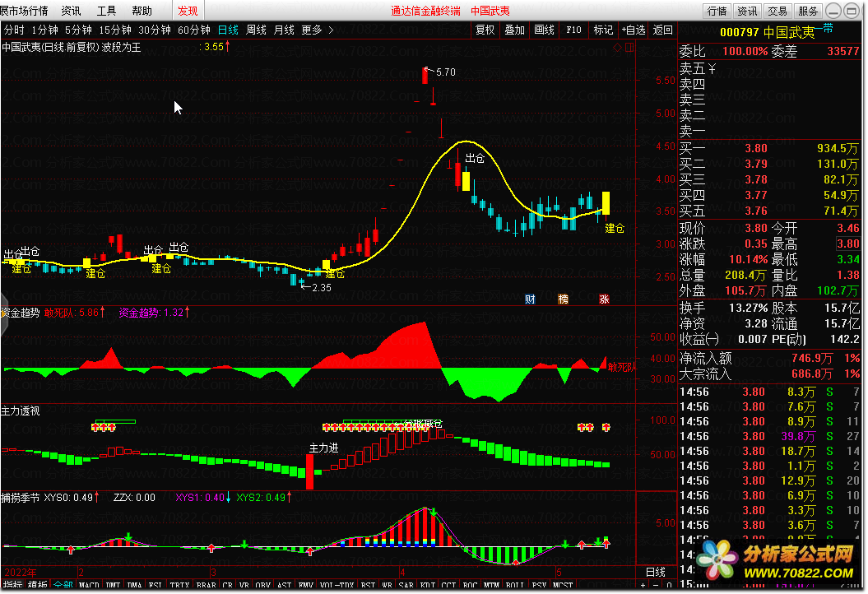Add the stock with +自选

coord(634,30)
